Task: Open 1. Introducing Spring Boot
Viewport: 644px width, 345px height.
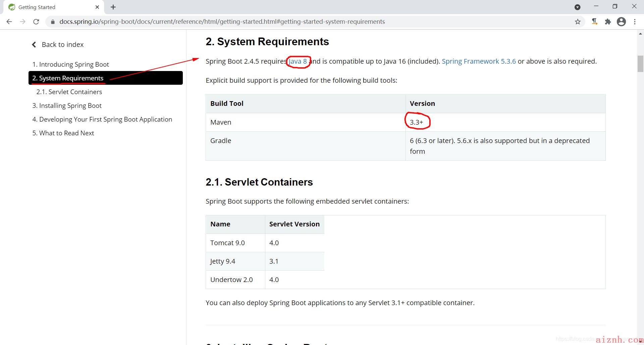Action: pos(71,64)
